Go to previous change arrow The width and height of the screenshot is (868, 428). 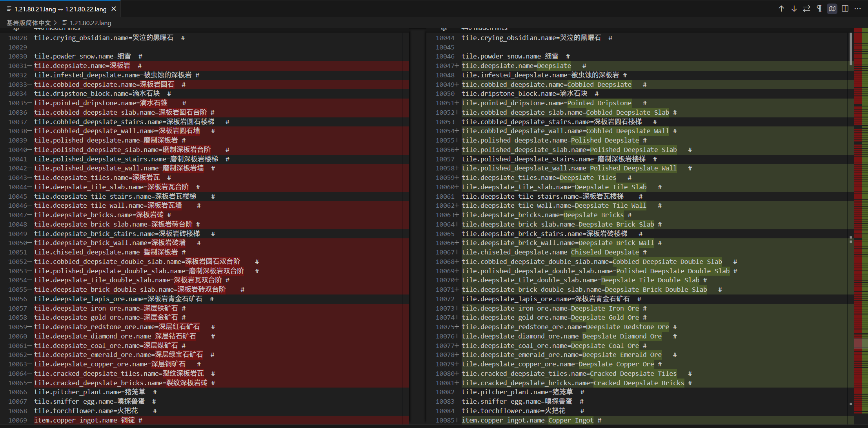click(781, 9)
